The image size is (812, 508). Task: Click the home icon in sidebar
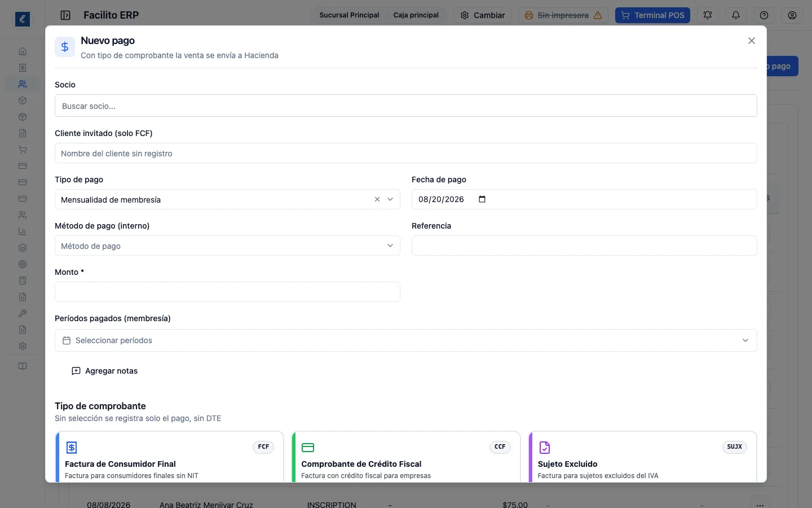[23, 51]
